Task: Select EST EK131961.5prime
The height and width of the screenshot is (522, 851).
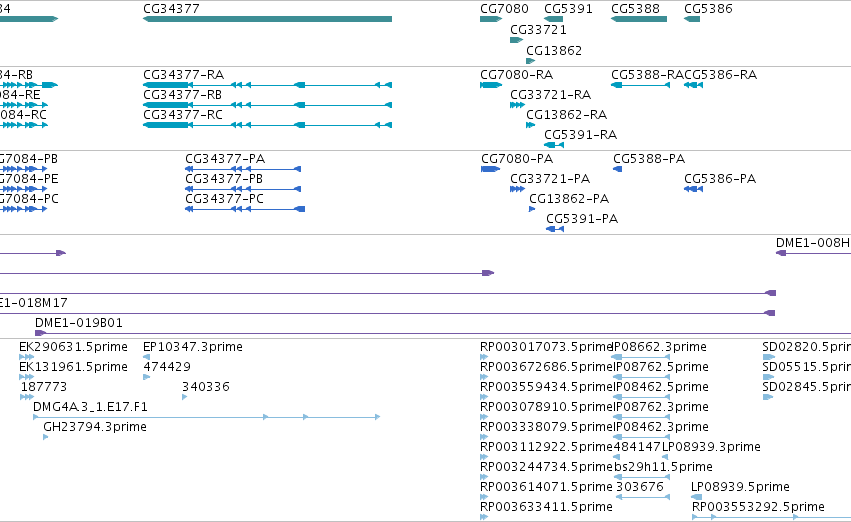Action: 27,377
